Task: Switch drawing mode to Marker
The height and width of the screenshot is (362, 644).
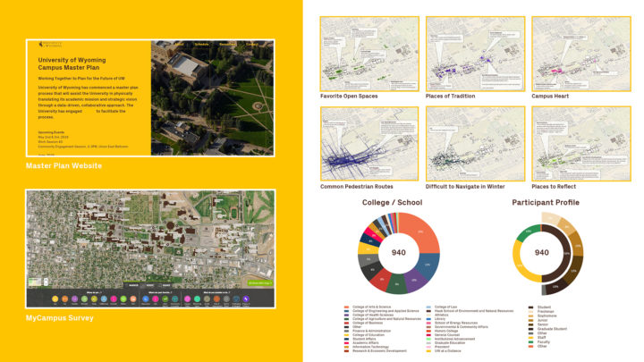Action: [x=133, y=285]
